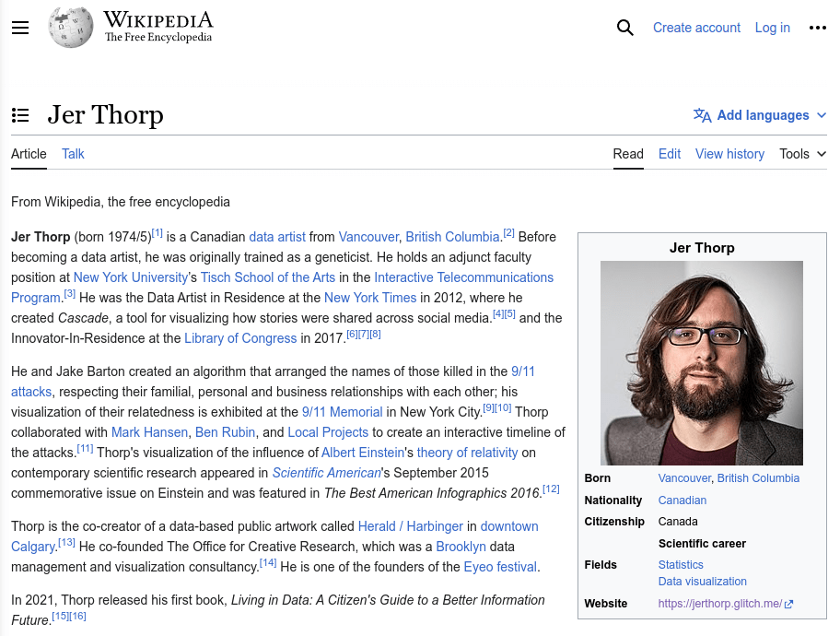840x636 pixels.
Task: Follow the Albert Einstein link
Action: tap(363, 453)
